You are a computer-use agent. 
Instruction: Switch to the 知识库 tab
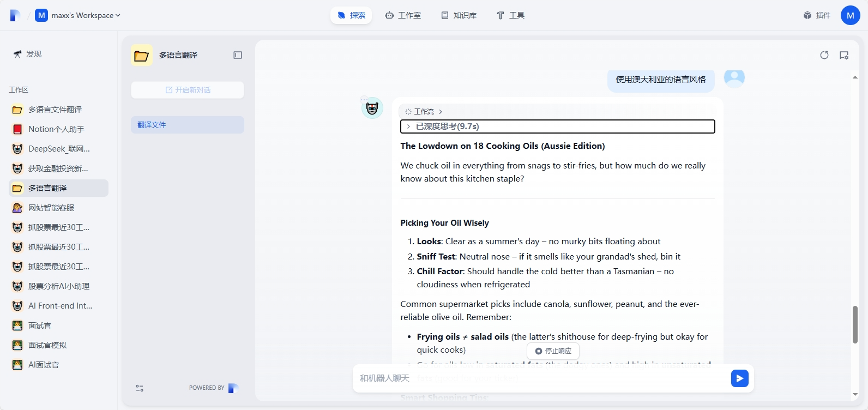coord(459,15)
